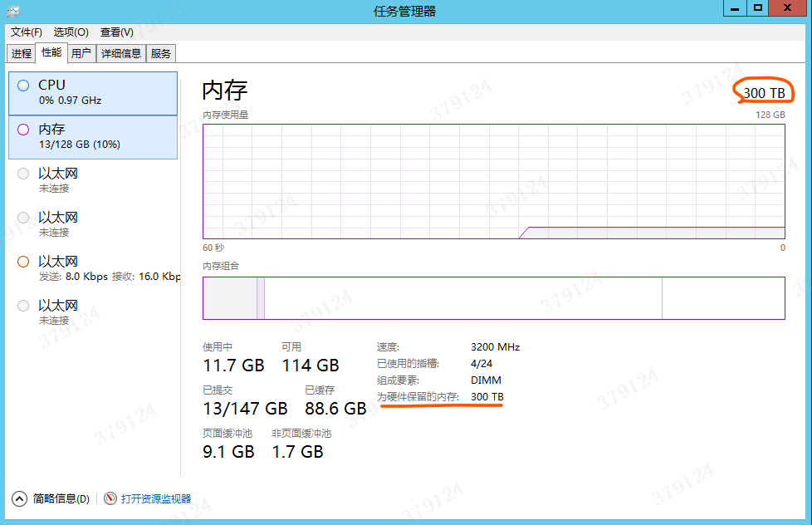
Task: Click the resource monitor icon at bottom
Action: [x=110, y=498]
